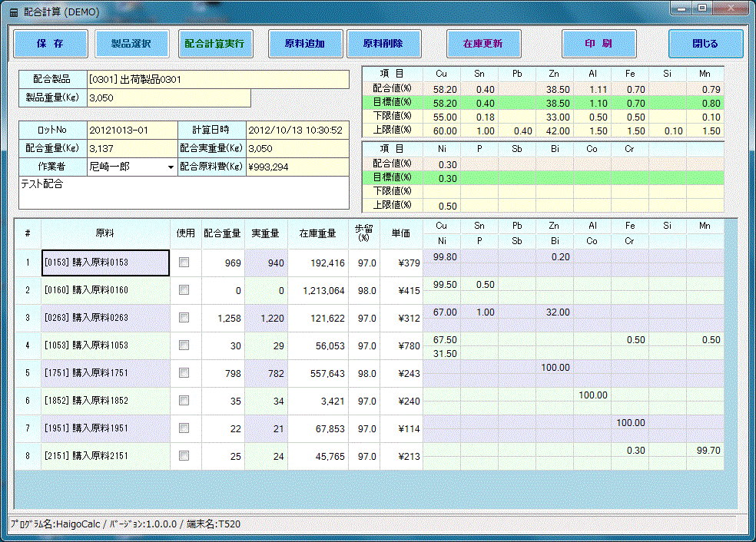
Task: Click the 印刷 print button
Action: point(598,44)
